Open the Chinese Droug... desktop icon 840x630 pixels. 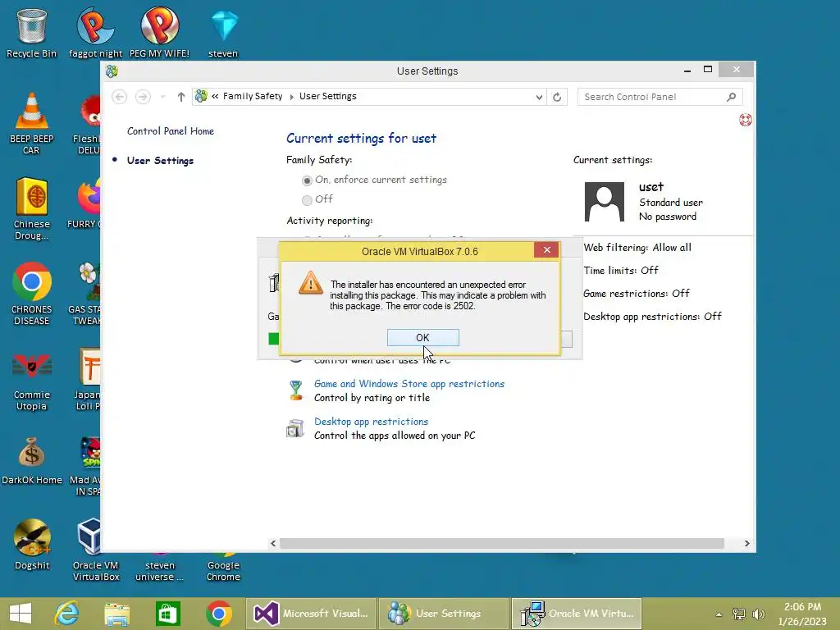(x=32, y=209)
